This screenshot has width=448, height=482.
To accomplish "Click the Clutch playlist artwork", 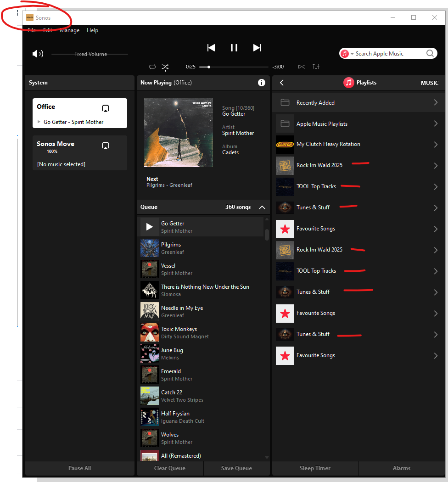I will click(x=285, y=145).
